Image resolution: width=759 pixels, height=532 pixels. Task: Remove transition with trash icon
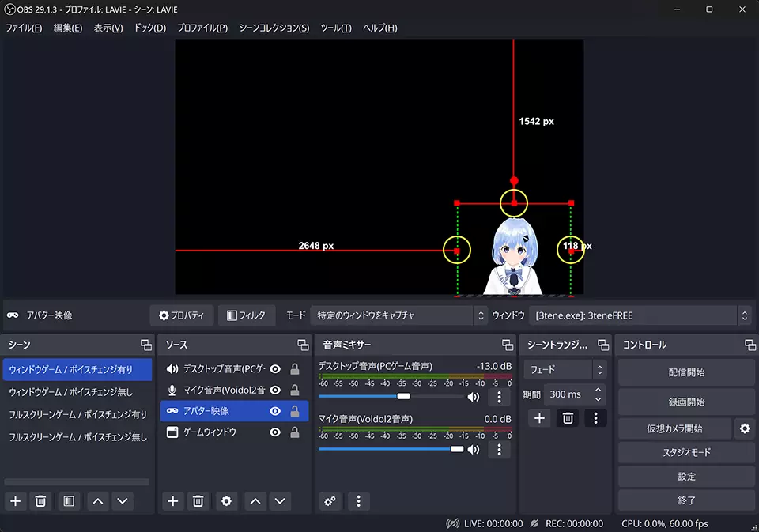pos(568,417)
